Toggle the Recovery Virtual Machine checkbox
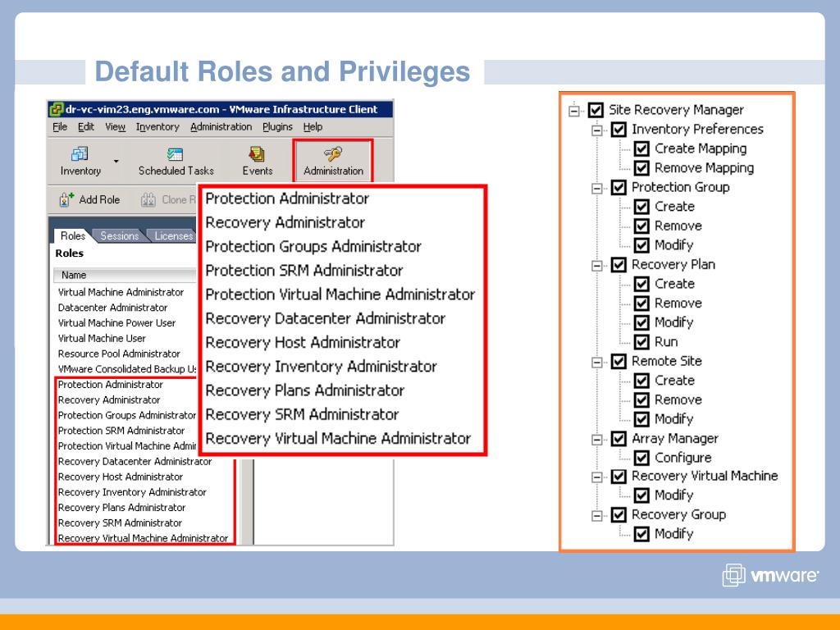 619,477
